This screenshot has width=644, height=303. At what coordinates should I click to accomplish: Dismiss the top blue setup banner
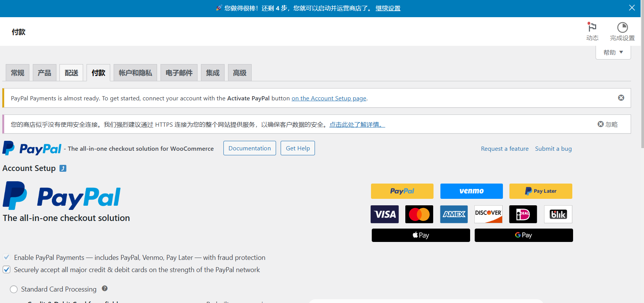pyautogui.click(x=632, y=8)
